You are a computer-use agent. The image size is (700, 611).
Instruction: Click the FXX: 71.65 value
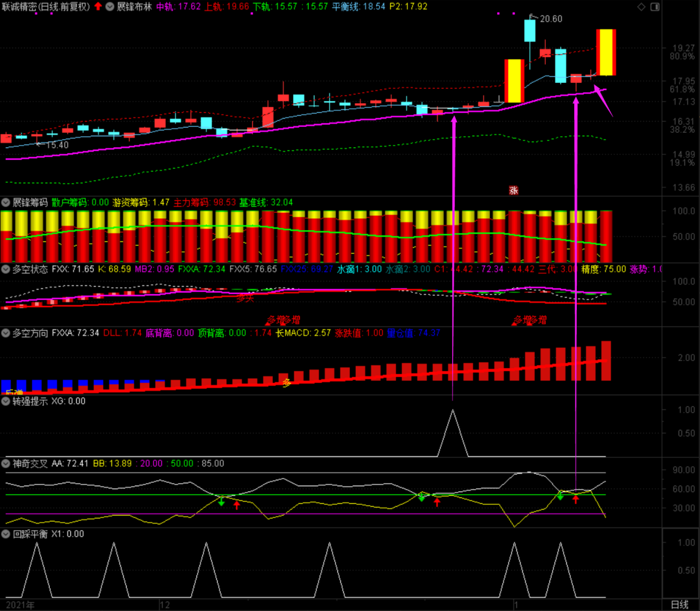[73, 269]
